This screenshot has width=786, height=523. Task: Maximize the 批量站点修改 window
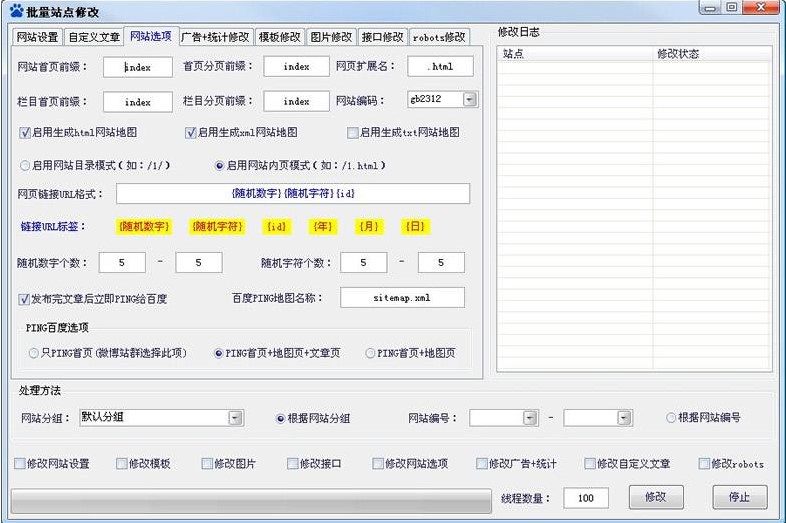click(732, 8)
